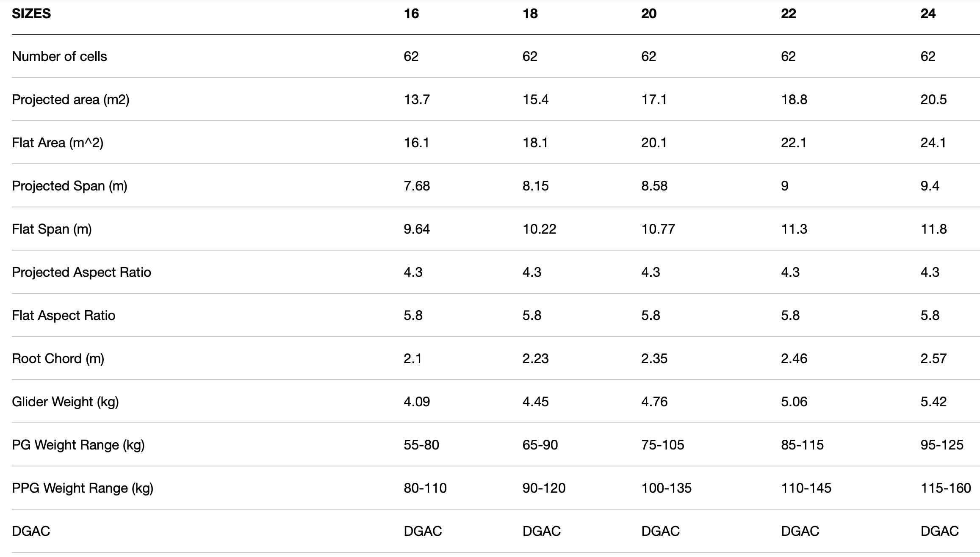Image resolution: width=980 pixels, height=557 pixels.
Task: Click the Flat Area (m^2) label
Action: [x=58, y=143]
